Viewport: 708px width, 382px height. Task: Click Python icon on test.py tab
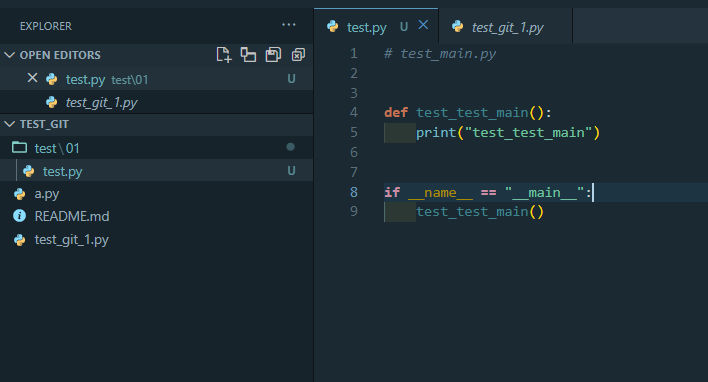click(333, 27)
